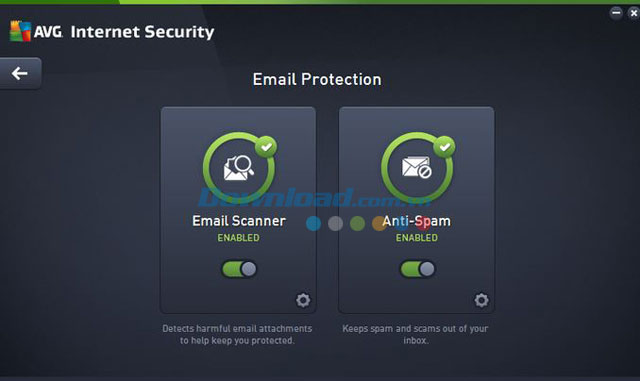Click the Anti-Spam green checkmark badge

tap(444, 147)
